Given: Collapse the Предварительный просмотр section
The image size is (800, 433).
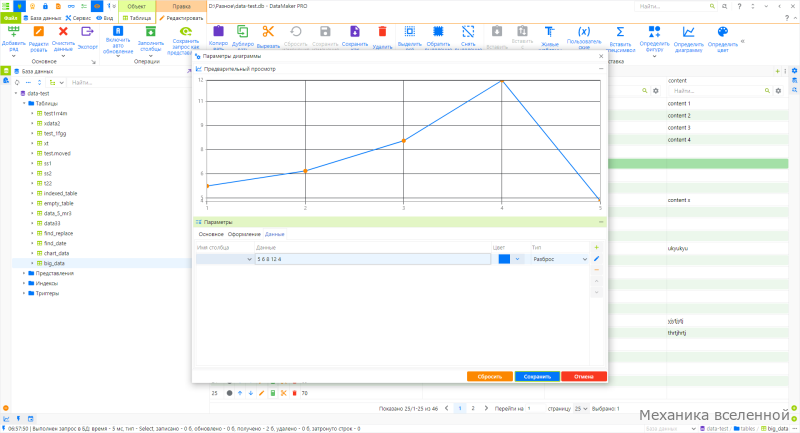Looking at the screenshot, I should click(601, 69).
